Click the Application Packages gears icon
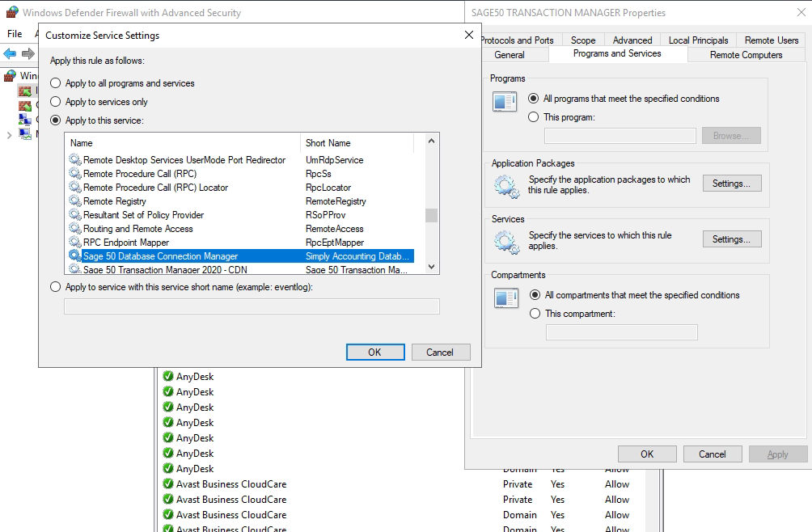This screenshot has height=532, width=812. coord(506,186)
